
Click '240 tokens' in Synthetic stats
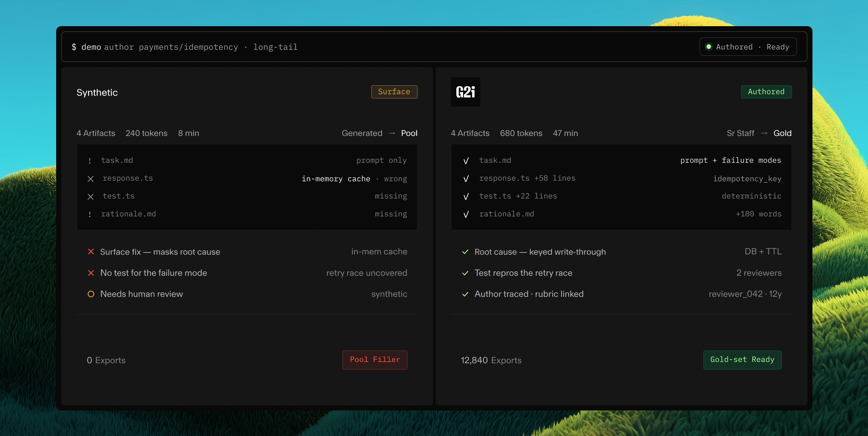click(146, 133)
